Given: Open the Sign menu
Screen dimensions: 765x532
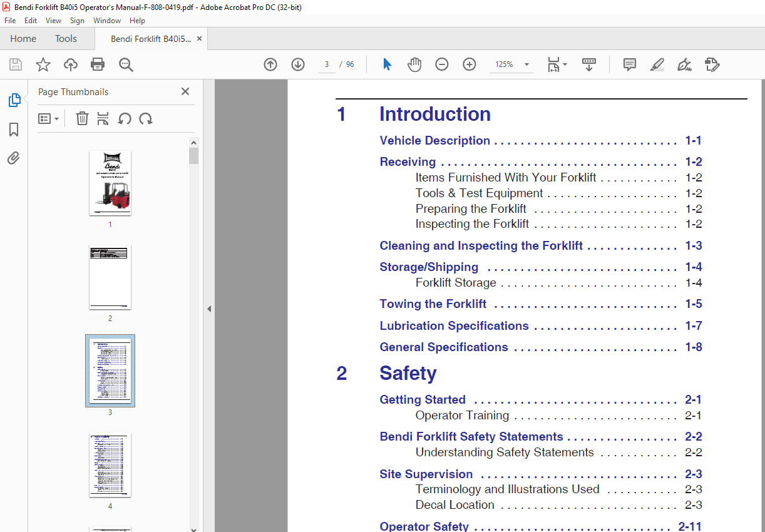Looking at the screenshot, I should point(77,21).
